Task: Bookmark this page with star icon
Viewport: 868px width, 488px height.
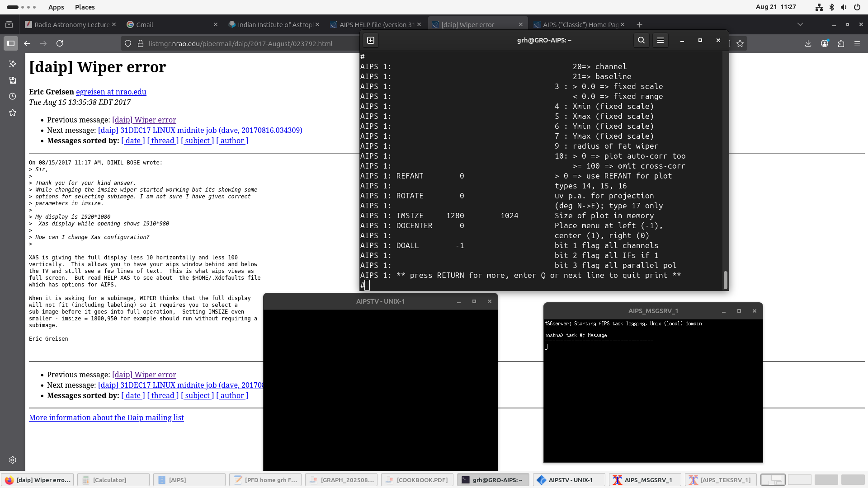Action: pos(740,43)
